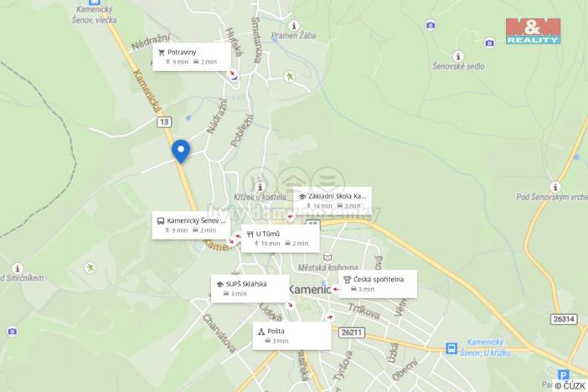
Task: Click the 26211 road number label
Action: [351, 333]
